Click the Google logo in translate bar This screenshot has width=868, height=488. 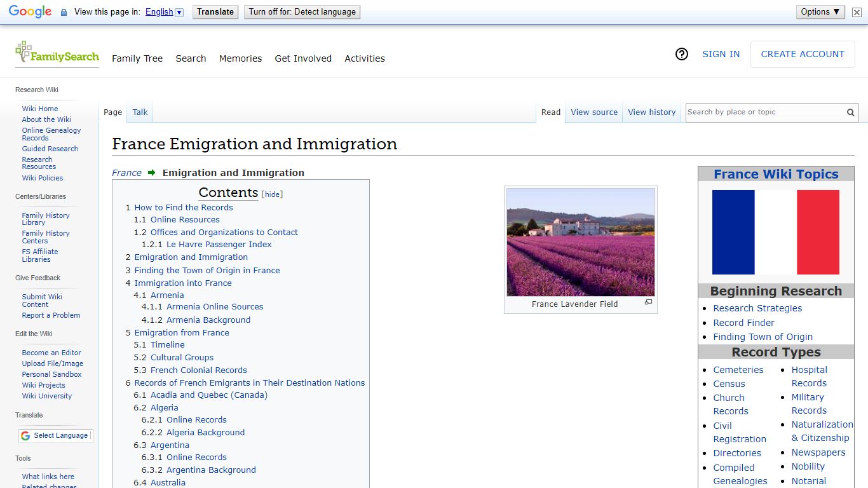click(x=30, y=11)
